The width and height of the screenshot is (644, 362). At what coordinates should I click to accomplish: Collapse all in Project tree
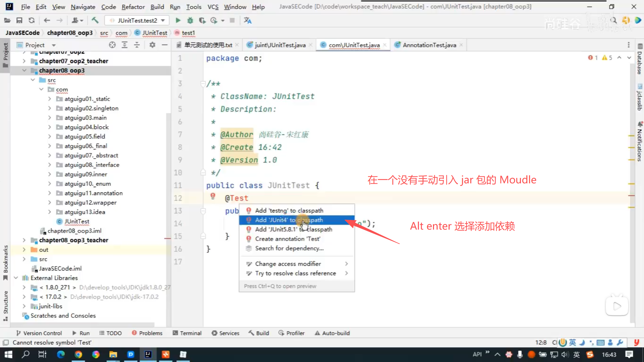(137, 45)
